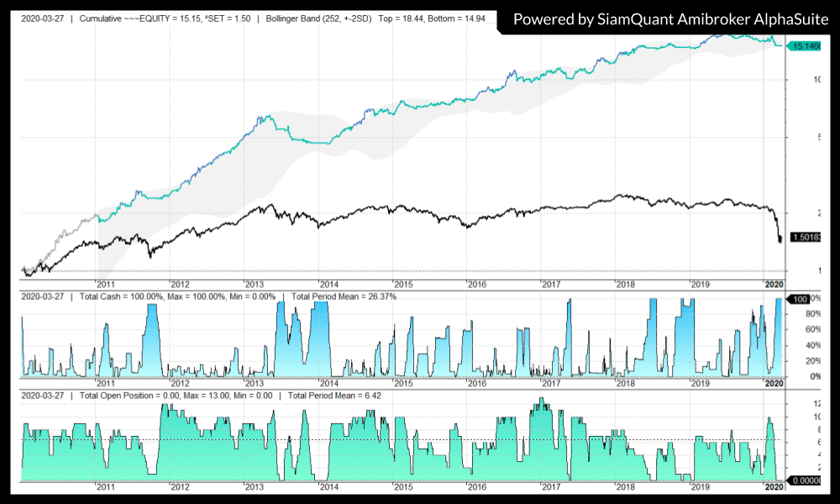
Task: Click the Total Cash header in middle pane
Action: [118, 297]
